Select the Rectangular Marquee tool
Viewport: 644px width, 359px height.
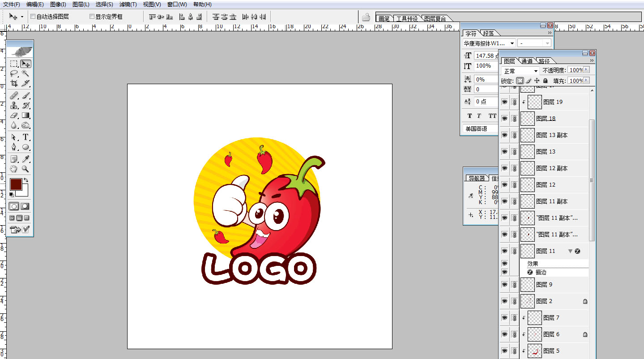coord(14,64)
